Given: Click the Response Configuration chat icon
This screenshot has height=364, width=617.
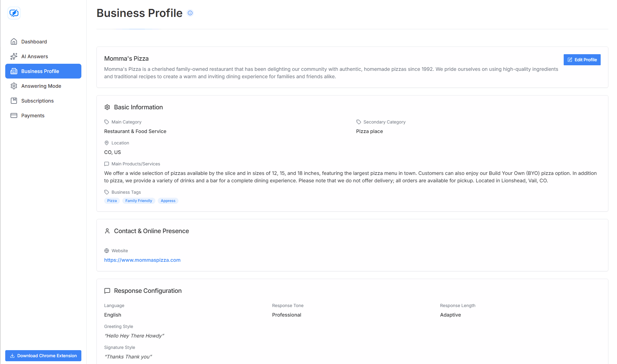Looking at the screenshot, I should coord(107,291).
